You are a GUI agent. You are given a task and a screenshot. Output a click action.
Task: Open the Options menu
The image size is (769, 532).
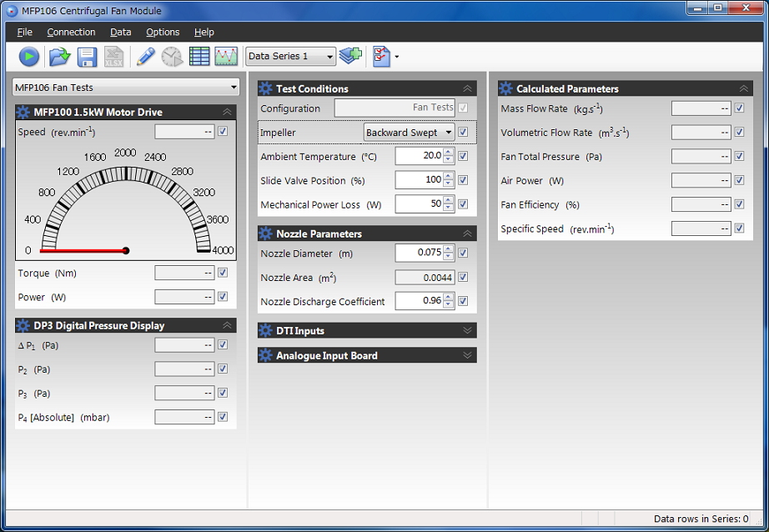[x=163, y=33]
